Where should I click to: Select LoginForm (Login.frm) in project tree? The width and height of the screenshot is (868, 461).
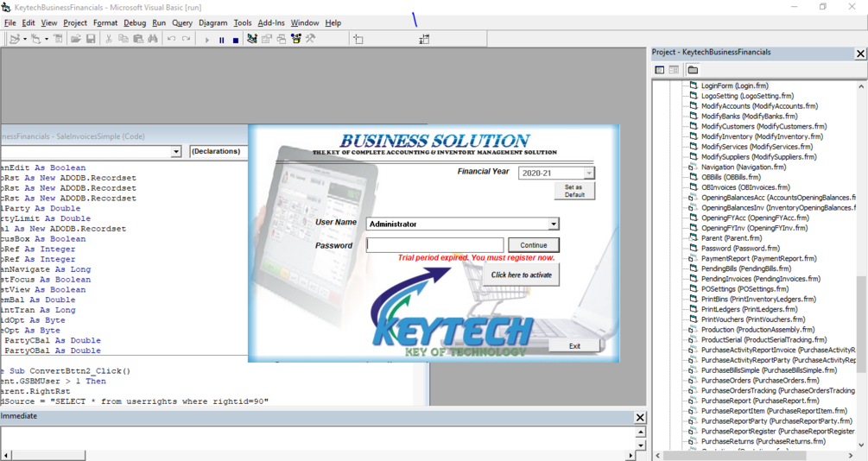[735, 85]
